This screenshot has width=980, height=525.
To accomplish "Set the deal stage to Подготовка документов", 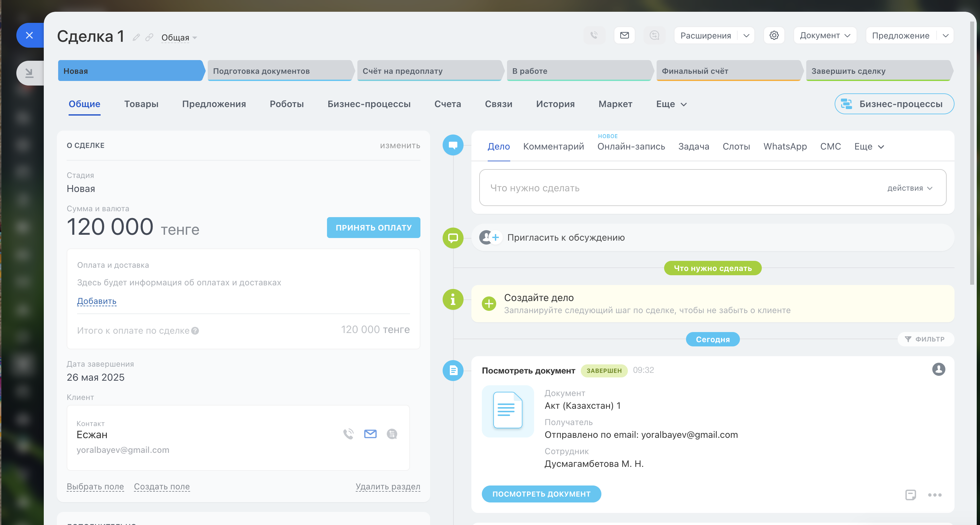I will point(279,71).
